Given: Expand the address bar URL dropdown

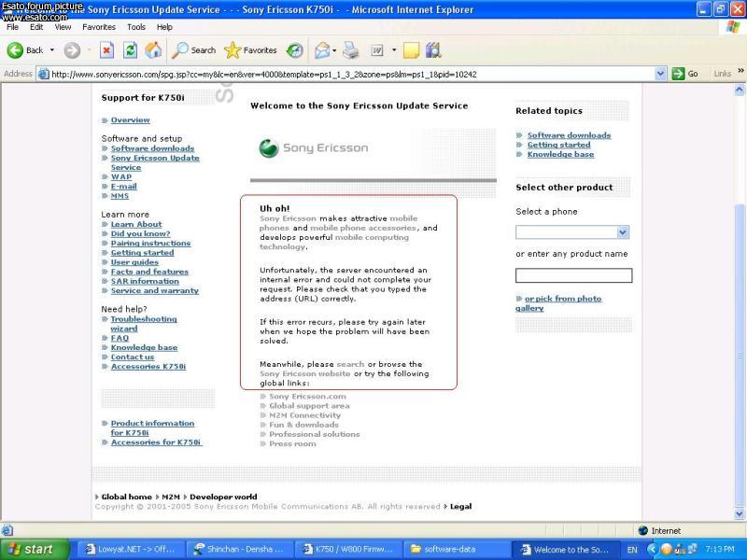Looking at the screenshot, I should pyautogui.click(x=660, y=74).
